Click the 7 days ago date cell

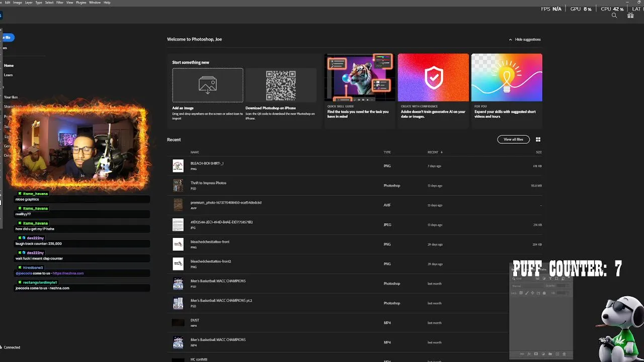click(x=434, y=166)
